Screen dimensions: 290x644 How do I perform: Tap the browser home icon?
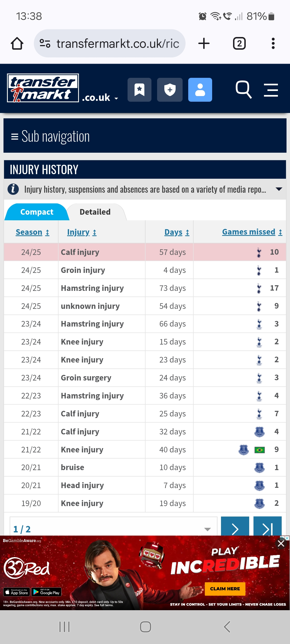coord(17,43)
